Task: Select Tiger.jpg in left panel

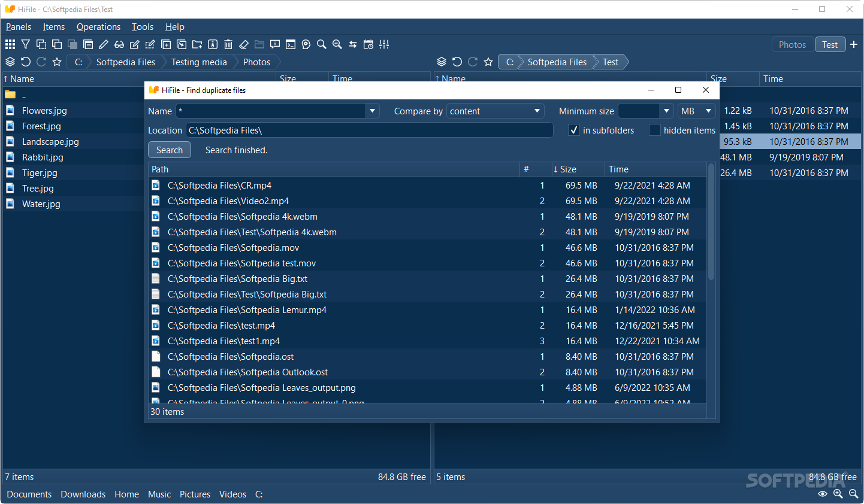Action: (x=40, y=173)
